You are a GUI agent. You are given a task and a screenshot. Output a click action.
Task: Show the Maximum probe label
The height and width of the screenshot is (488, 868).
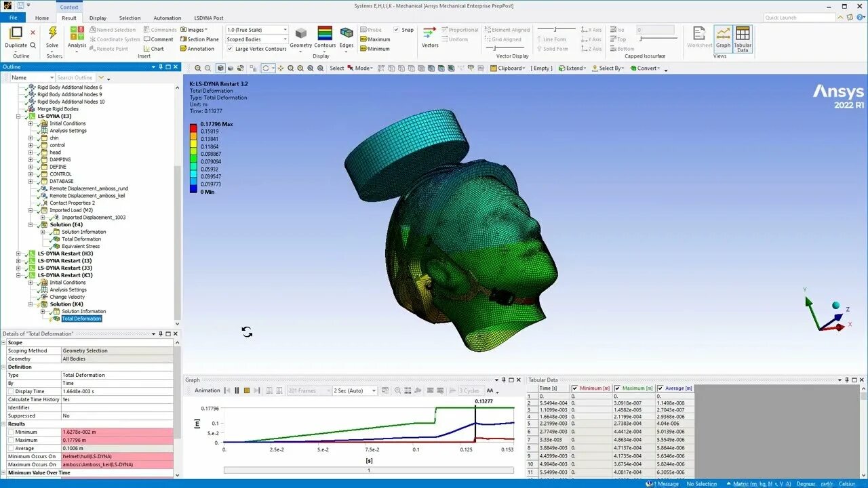[375, 39]
